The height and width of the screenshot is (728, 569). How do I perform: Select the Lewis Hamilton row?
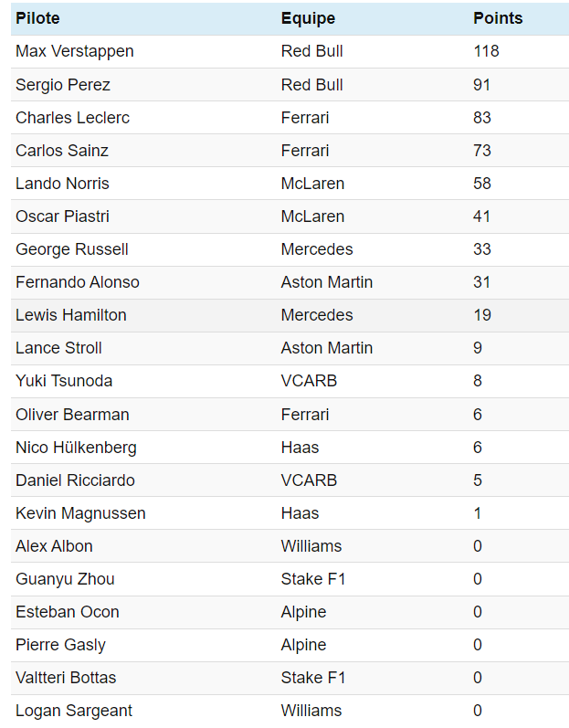(71, 315)
